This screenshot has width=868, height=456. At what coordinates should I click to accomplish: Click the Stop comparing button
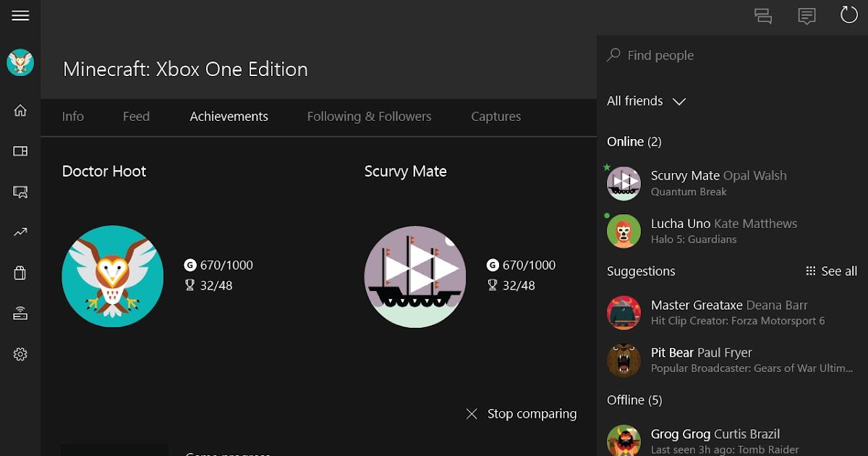click(x=522, y=414)
